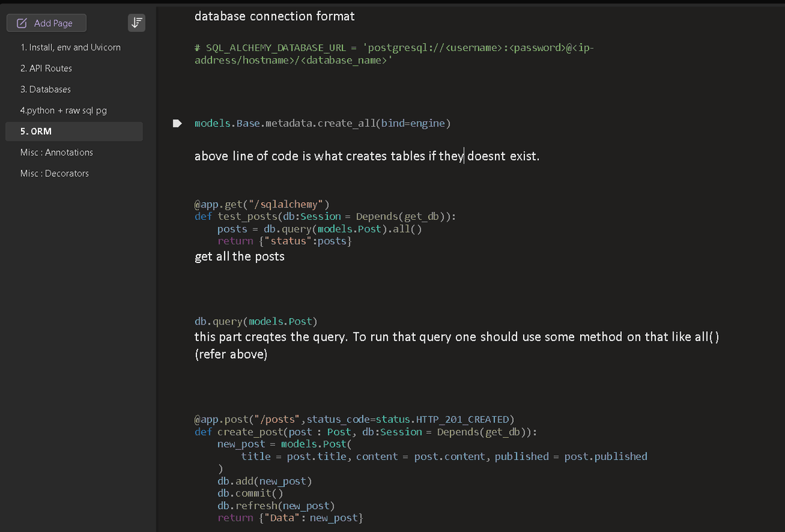
Task: Click the tag marker beside models.Base.metadata line
Action: [177, 123]
